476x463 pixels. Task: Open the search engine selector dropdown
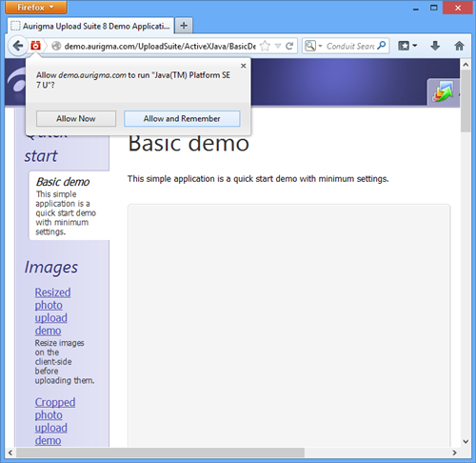[313, 47]
